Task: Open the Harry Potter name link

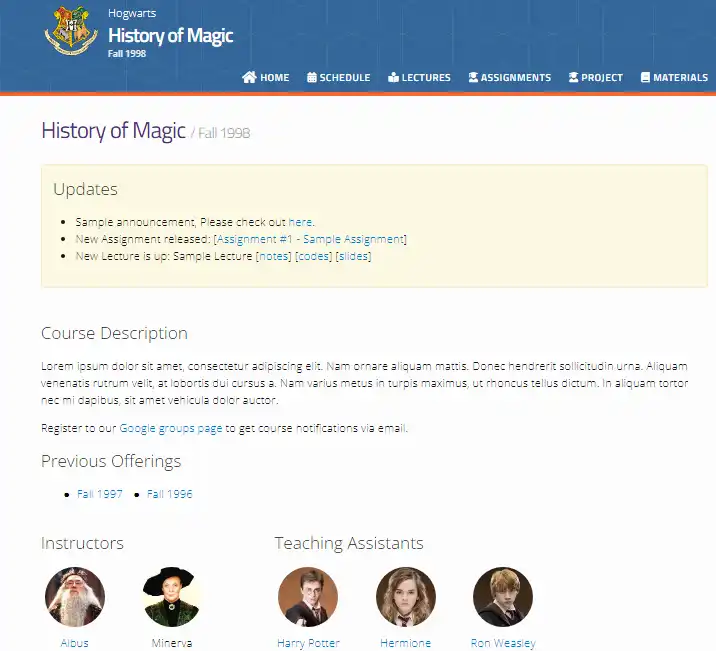Action: point(308,643)
